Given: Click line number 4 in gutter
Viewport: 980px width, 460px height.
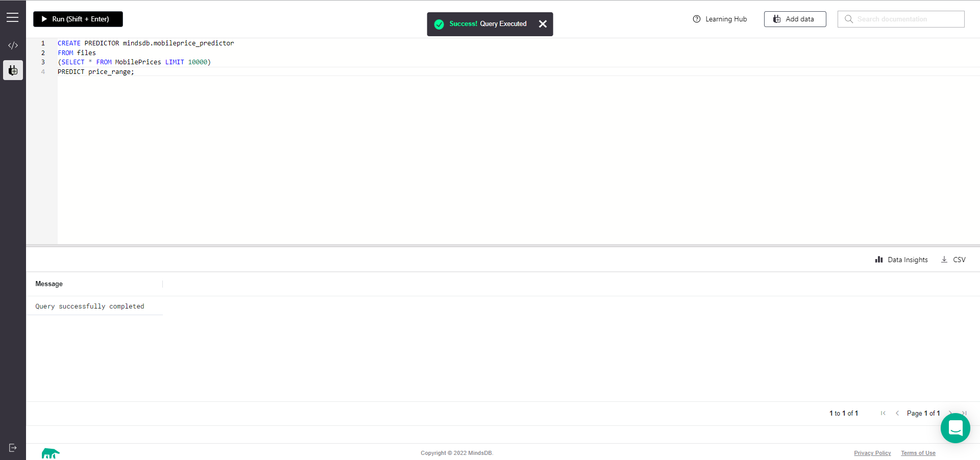Looking at the screenshot, I should click(43, 72).
